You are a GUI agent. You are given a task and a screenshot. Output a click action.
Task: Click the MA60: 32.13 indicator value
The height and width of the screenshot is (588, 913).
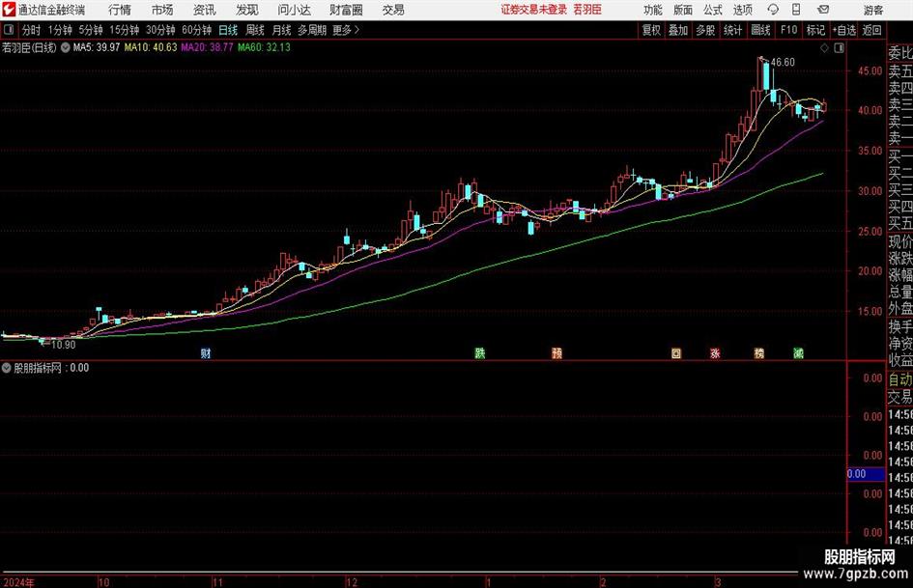pyautogui.click(x=264, y=47)
